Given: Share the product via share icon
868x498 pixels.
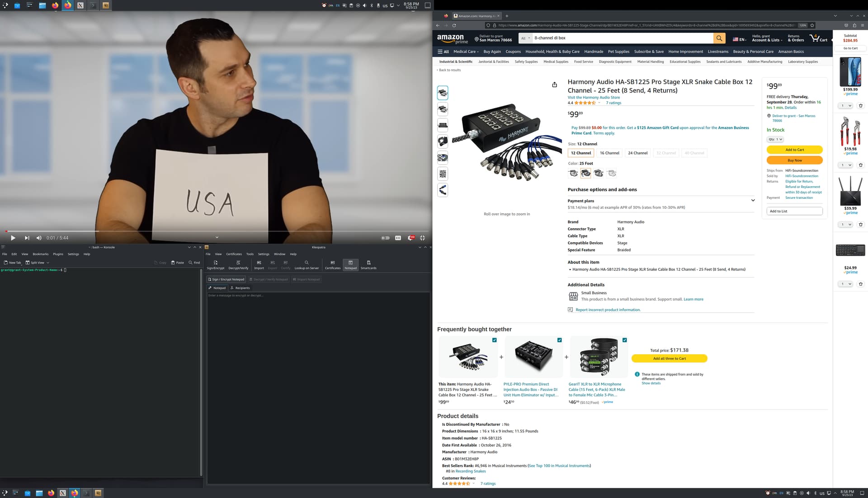Looking at the screenshot, I should click(x=554, y=85).
